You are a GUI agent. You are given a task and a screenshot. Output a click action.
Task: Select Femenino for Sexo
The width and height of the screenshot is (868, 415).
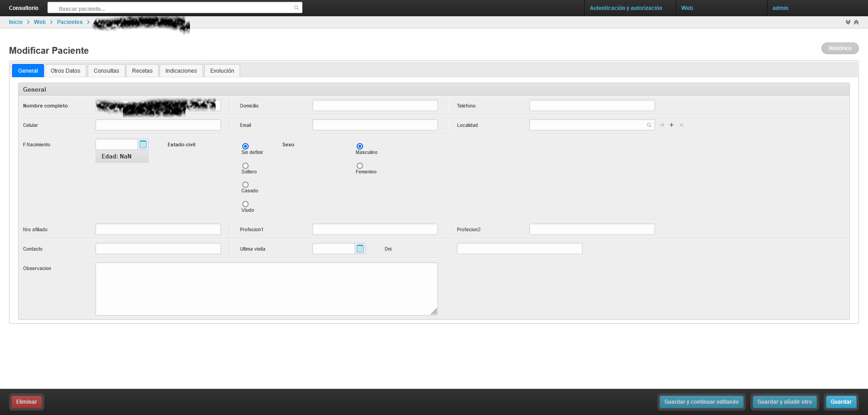360,166
